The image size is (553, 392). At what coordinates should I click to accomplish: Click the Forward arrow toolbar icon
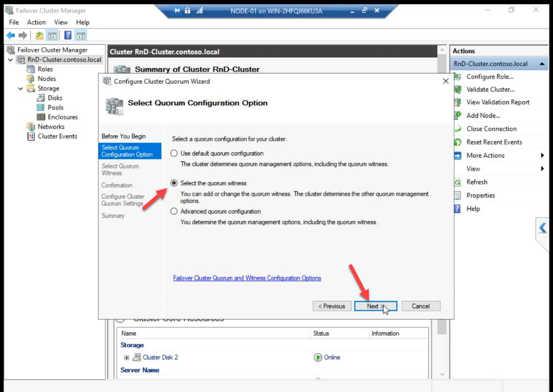23,36
